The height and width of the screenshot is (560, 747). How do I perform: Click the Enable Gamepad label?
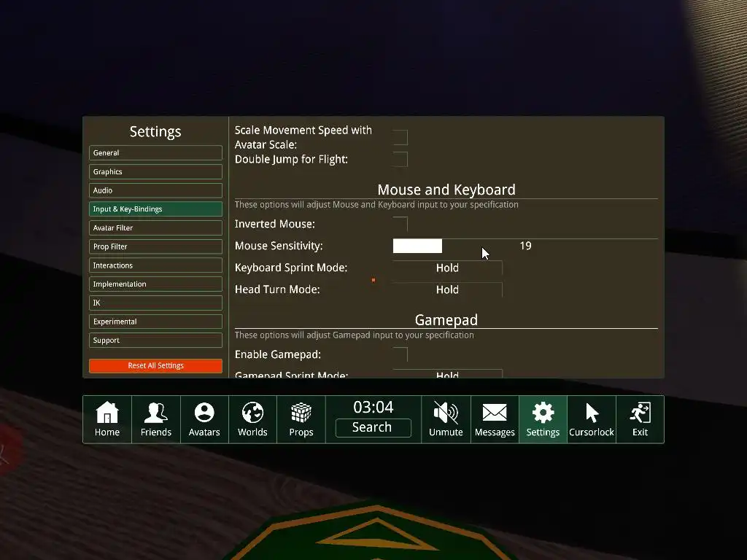(278, 354)
